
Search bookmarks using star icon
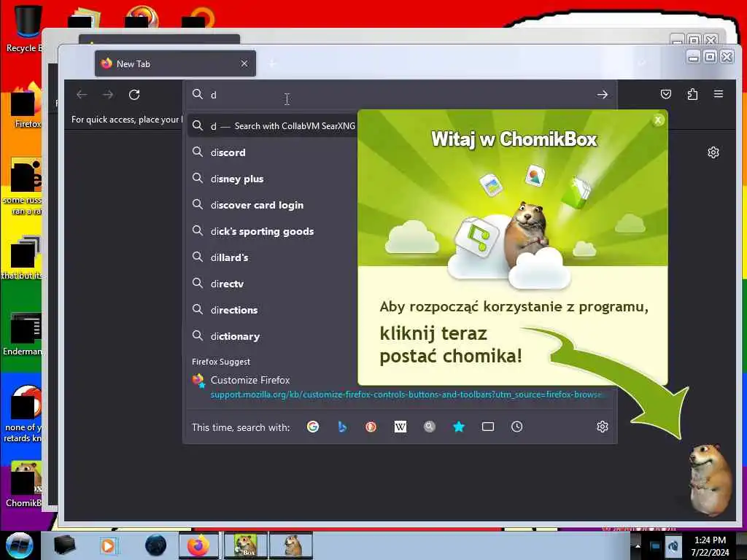pos(459,427)
